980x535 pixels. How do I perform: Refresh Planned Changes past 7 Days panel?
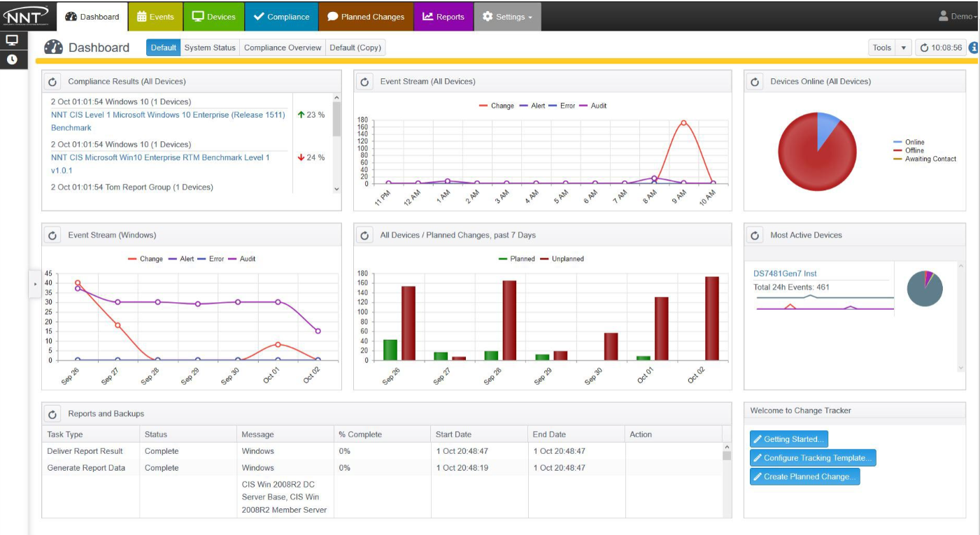(364, 236)
